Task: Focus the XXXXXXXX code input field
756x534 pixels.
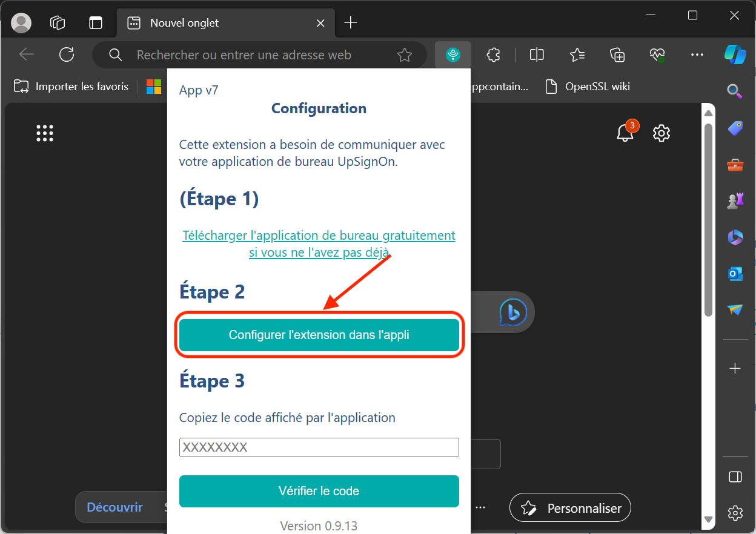Action: click(x=319, y=447)
